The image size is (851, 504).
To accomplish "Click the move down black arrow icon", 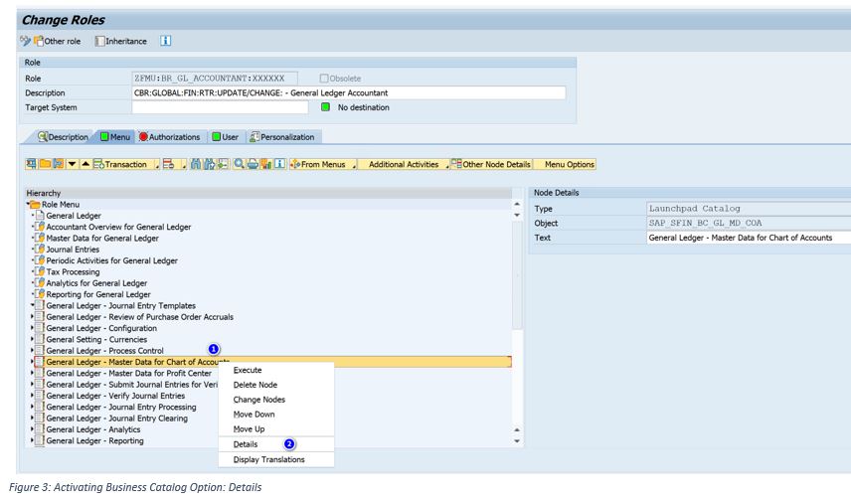I will (73, 164).
